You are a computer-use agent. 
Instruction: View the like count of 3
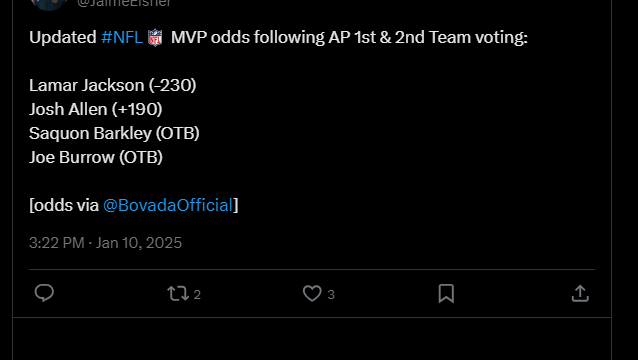click(x=331, y=295)
